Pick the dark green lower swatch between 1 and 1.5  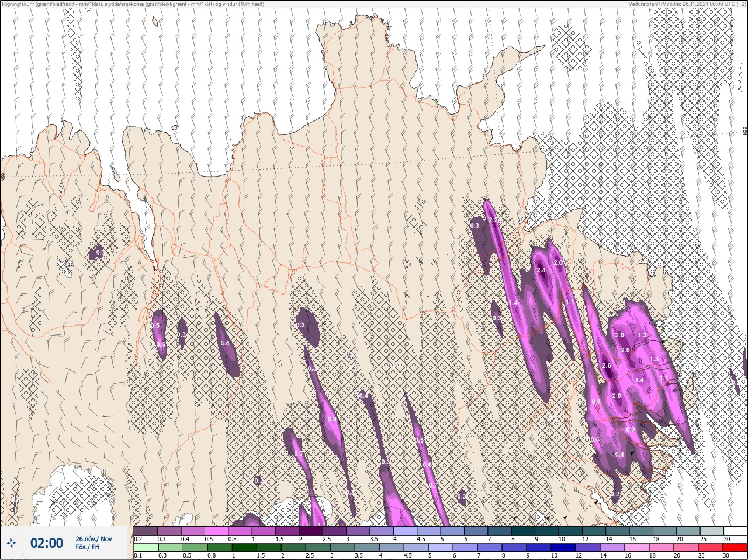coord(244,548)
